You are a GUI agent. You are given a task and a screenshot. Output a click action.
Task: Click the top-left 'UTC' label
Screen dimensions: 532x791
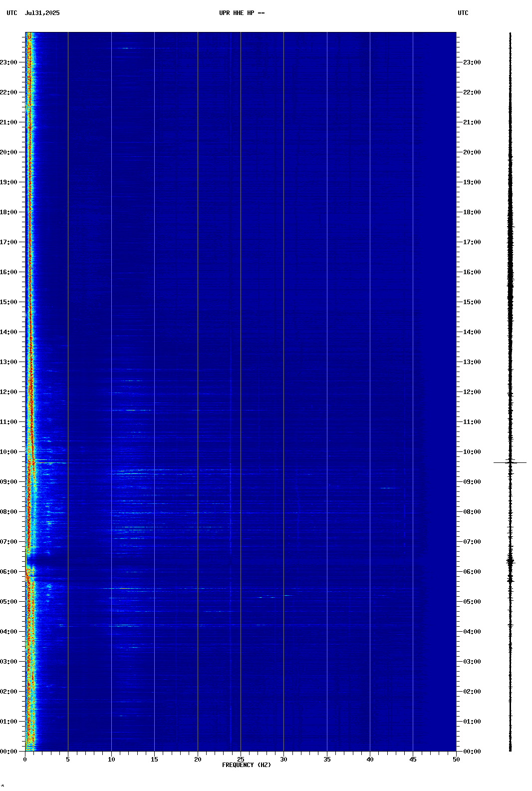coord(12,13)
